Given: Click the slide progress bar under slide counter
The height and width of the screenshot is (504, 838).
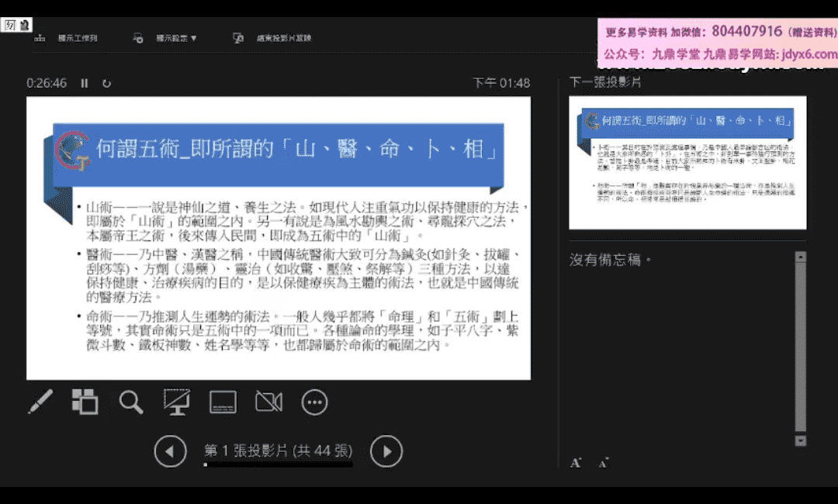Looking at the screenshot, I should (278, 465).
